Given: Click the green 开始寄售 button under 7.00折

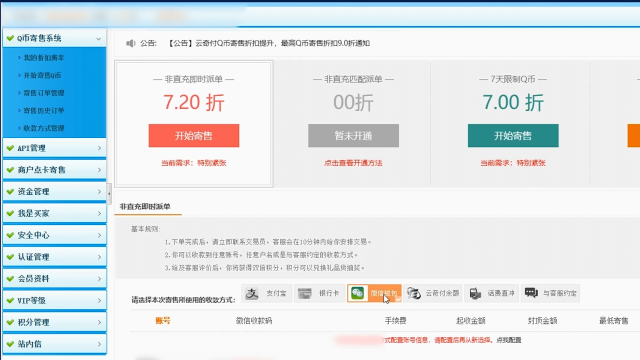Looking at the screenshot, I should tap(513, 136).
